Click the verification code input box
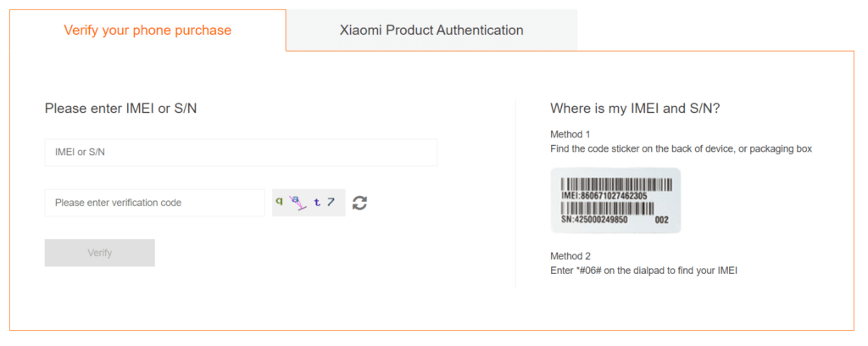This screenshot has width=868, height=346. click(x=154, y=203)
